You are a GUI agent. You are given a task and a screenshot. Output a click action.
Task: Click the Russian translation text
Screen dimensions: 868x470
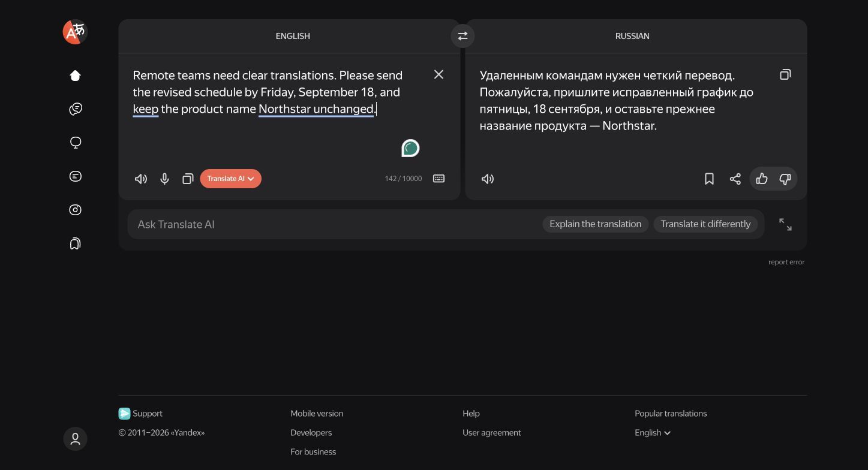click(x=616, y=101)
